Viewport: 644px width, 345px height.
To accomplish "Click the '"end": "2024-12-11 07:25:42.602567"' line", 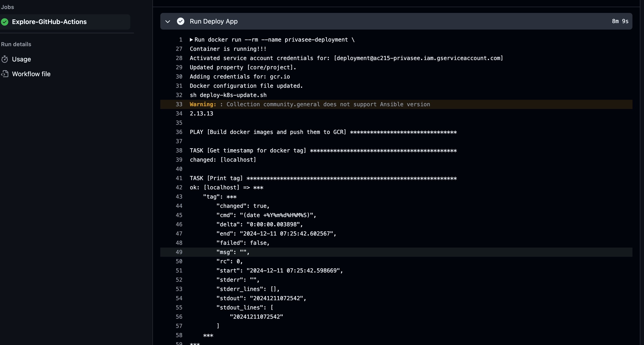I will click(276, 234).
